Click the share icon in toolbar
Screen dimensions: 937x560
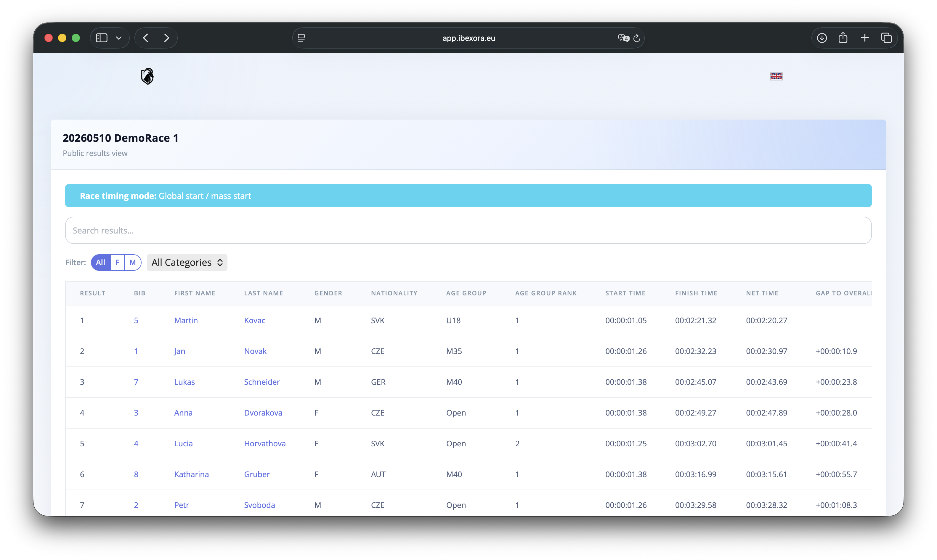843,38
